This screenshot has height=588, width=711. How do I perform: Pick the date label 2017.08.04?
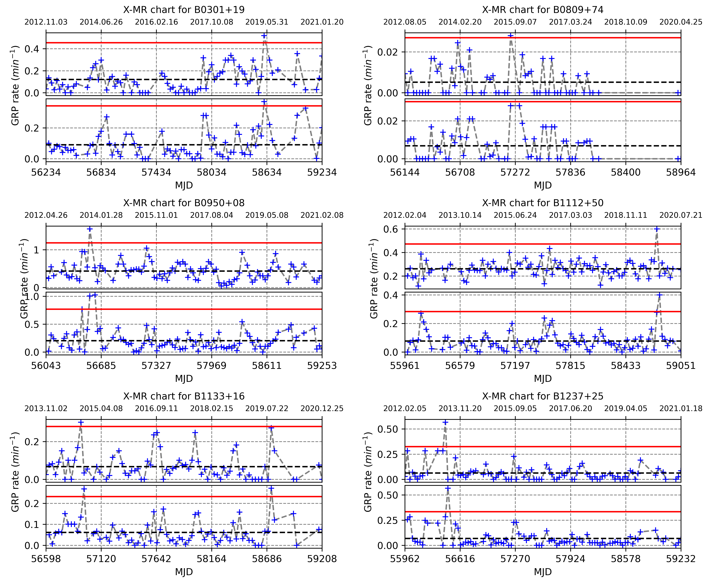click(212, 215)
